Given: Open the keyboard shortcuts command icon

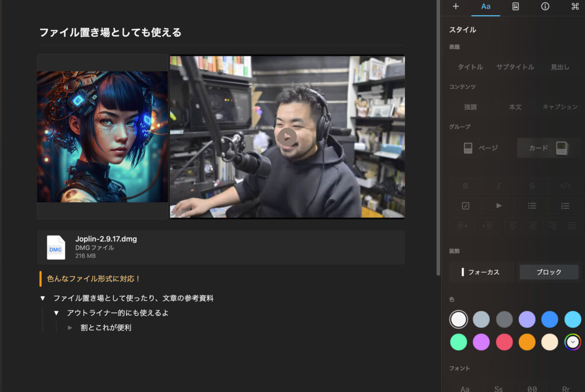Looking at the screenshot, I should (x=575, y=6).
